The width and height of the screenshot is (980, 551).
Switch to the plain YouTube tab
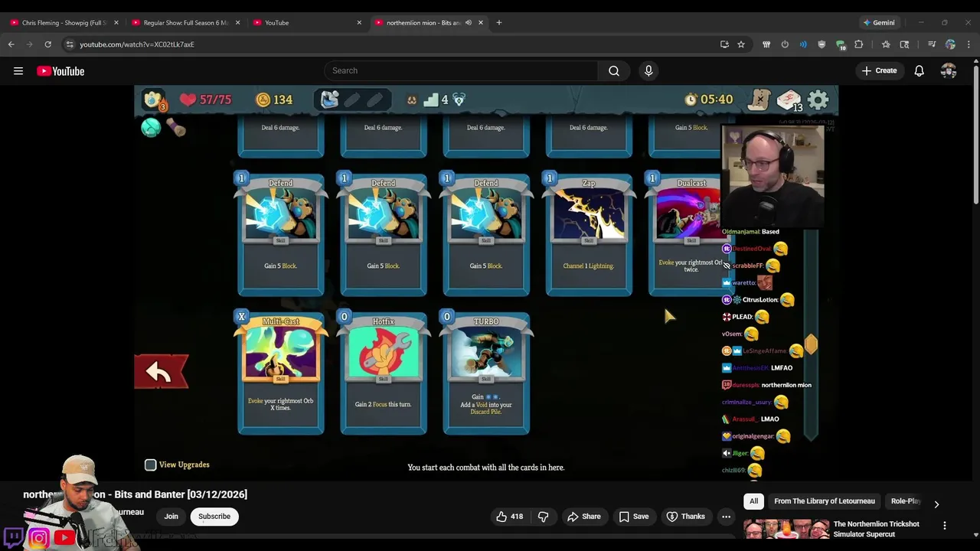coord(307,23)
